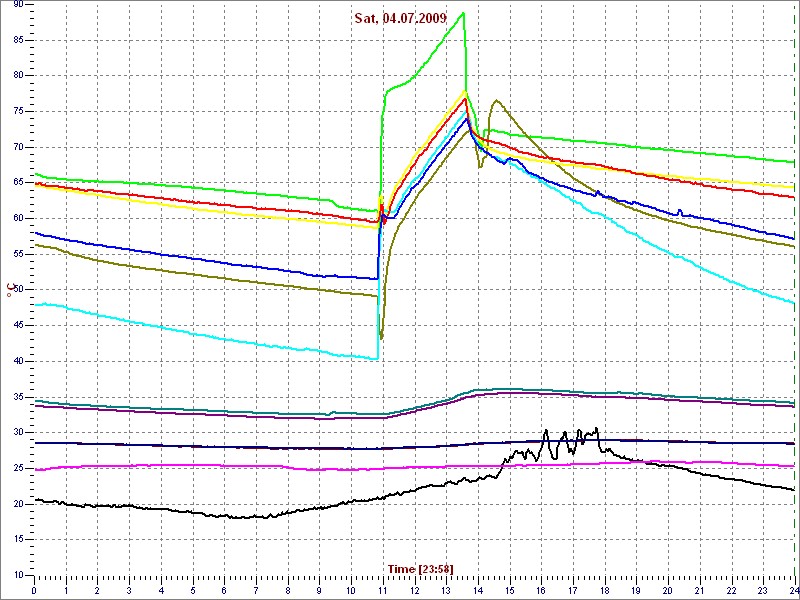Pick hour 23 on the time axis
This screenshot has width=800, height=600.
[763, 591]
